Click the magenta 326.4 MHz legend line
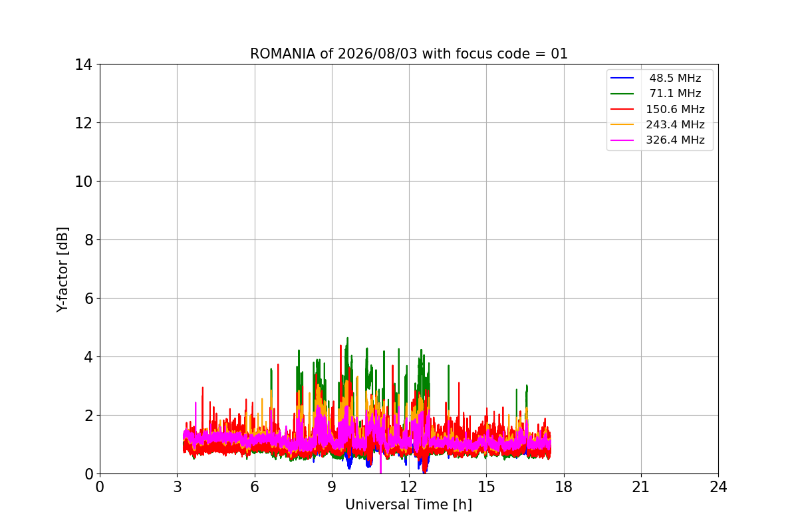798x532 pixels. coord(623,140)
